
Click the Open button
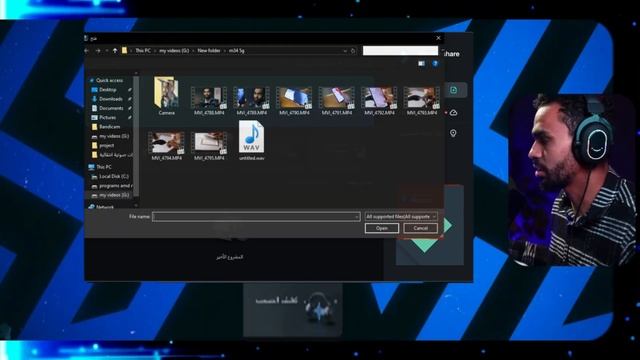(382, 228)
